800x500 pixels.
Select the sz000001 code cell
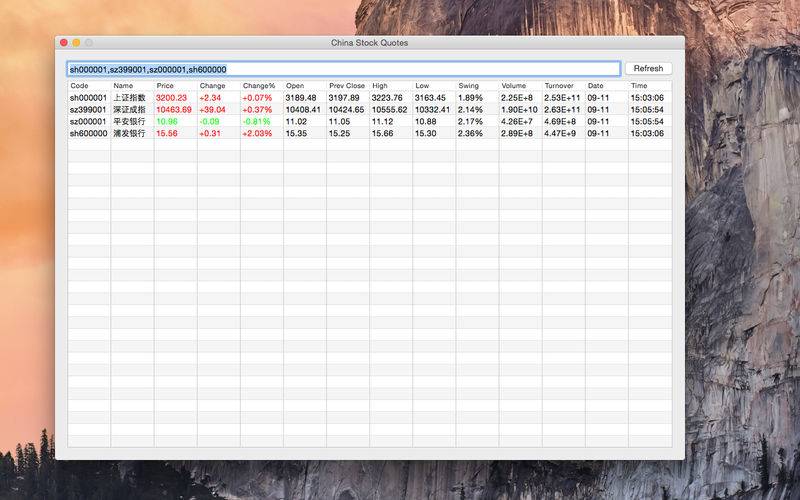(x=88, y=121)
